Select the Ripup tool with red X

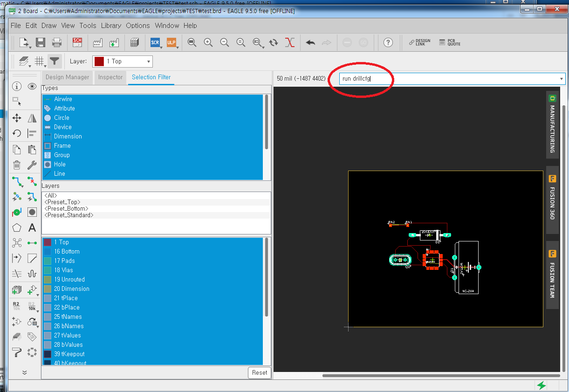32,181
